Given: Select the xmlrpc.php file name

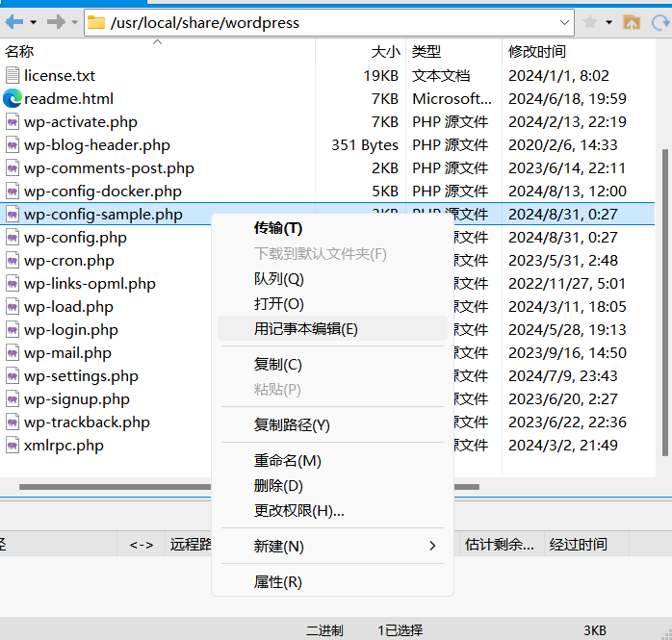Looking at the screenshot, I should pyautogui.click(x=64, y=446).
